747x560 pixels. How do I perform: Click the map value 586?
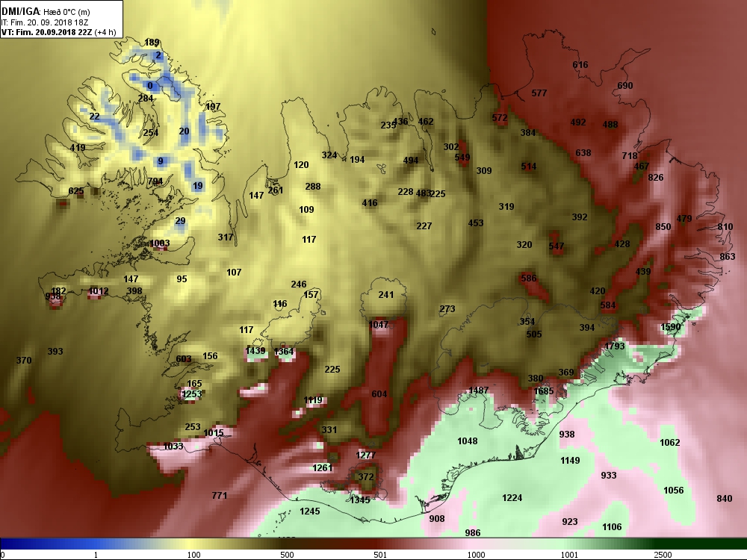[529, 278]
